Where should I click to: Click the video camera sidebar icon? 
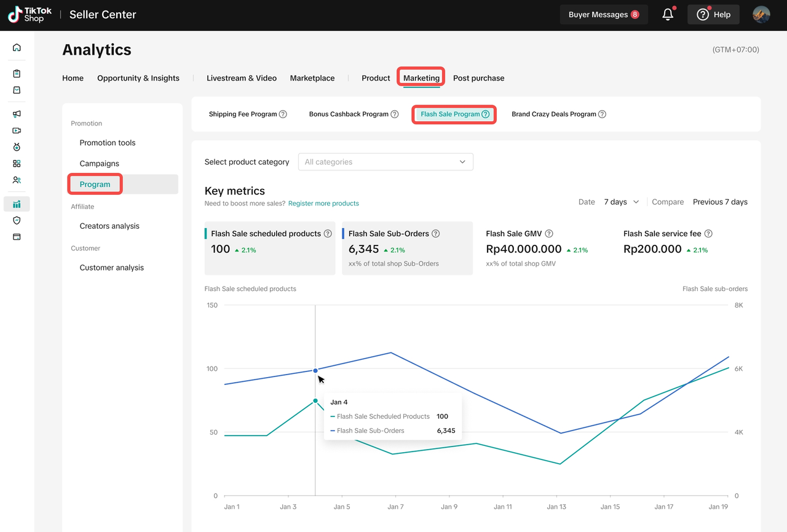tap(17, 130)
